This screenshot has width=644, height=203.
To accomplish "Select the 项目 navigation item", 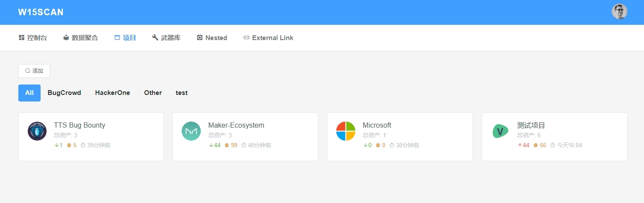I will tap(125, 38).
